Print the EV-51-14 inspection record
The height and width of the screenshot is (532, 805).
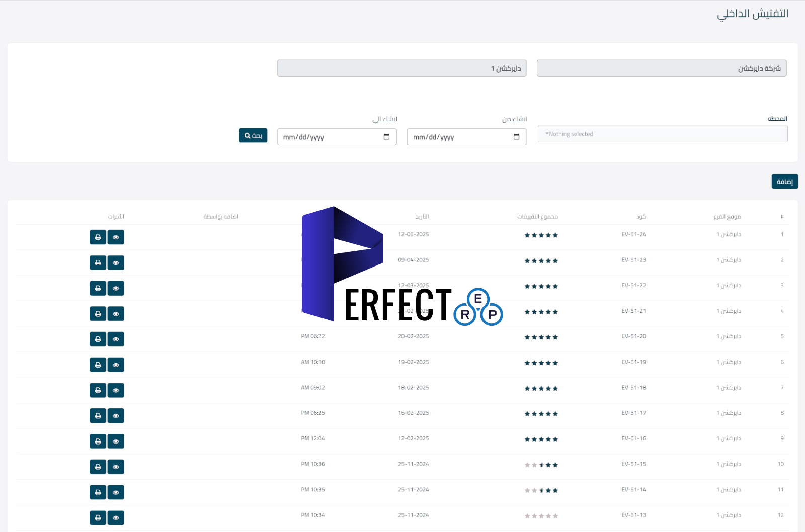pyautogui.click(x=98, y=492)
